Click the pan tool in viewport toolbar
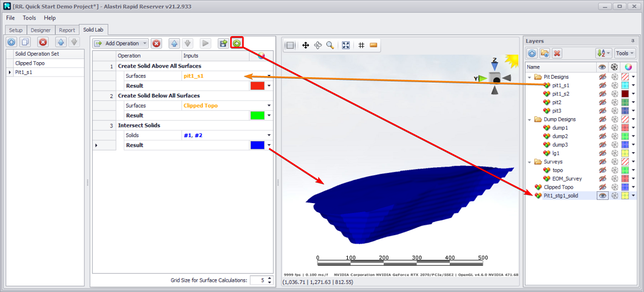Viewport: 644px width, 292px height. click(x=305, y=46)
